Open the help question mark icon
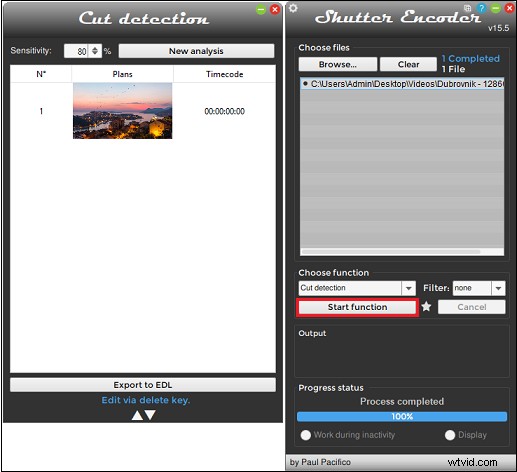 tap(481, 8)
